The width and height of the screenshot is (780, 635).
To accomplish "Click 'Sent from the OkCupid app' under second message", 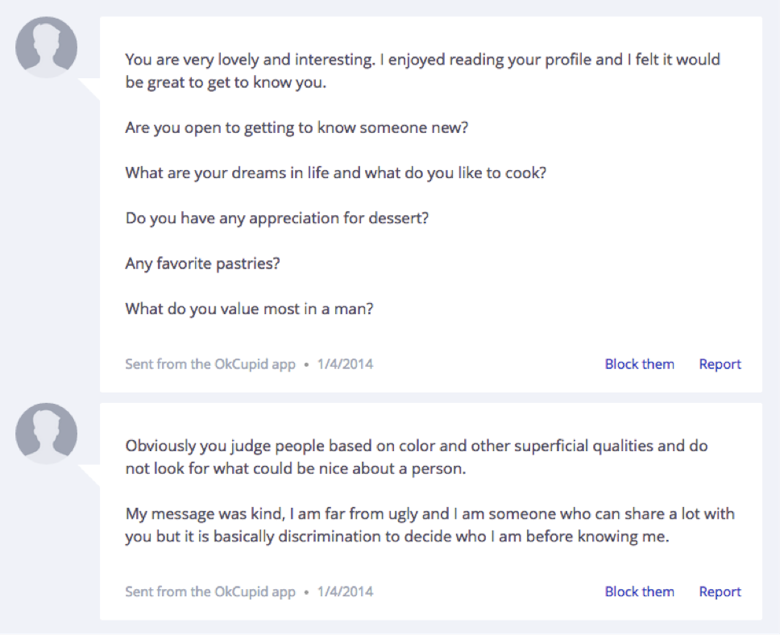I will pyautogui.click(x=210, y=591).
